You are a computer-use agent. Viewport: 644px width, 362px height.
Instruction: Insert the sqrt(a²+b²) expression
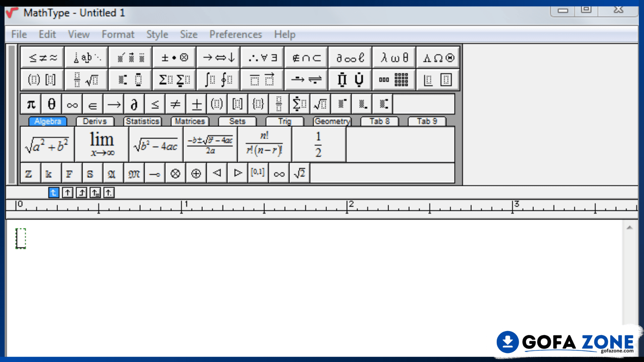[47, 145]
